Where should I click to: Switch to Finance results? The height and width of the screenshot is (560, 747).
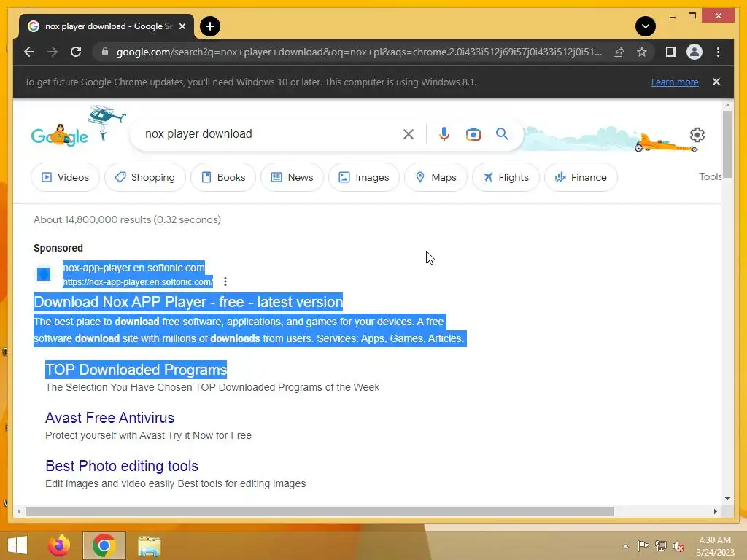[x=581, y=177]
